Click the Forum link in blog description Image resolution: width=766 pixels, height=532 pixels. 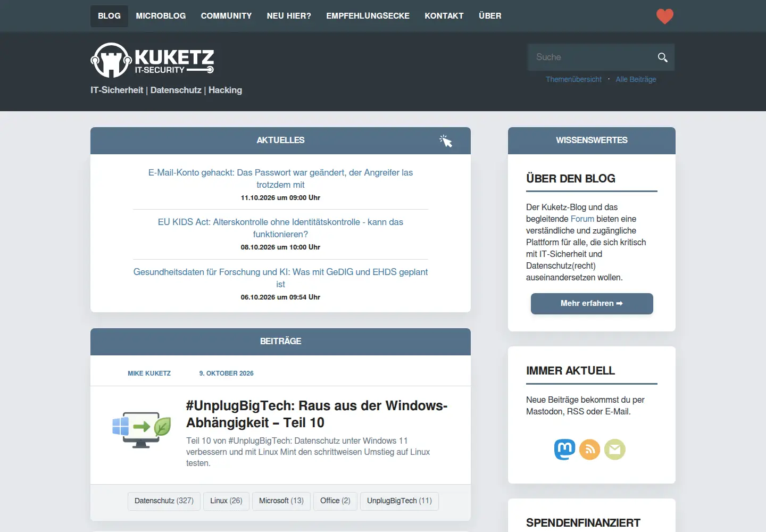coord(582,219)
